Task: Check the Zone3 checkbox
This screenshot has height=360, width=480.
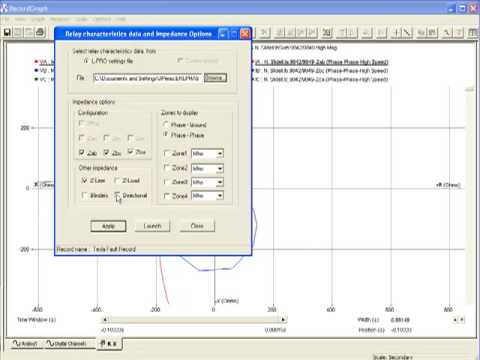Action: click(167, 182)
